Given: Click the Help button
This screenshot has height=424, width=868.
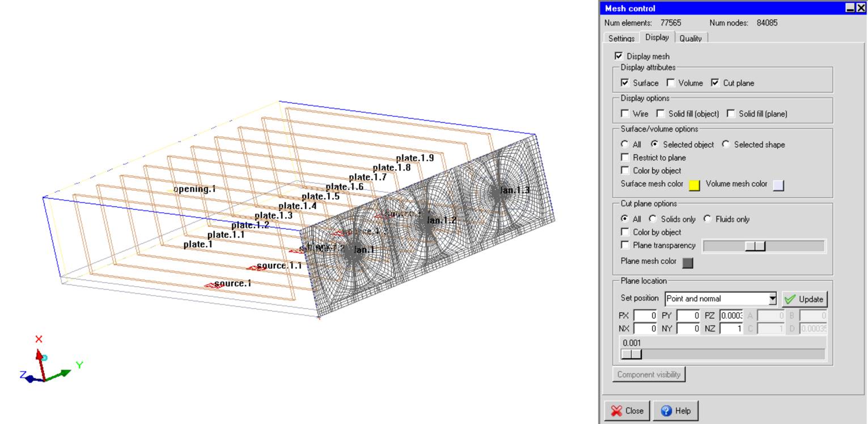Looking at the screenshot, I should [675, 410].
